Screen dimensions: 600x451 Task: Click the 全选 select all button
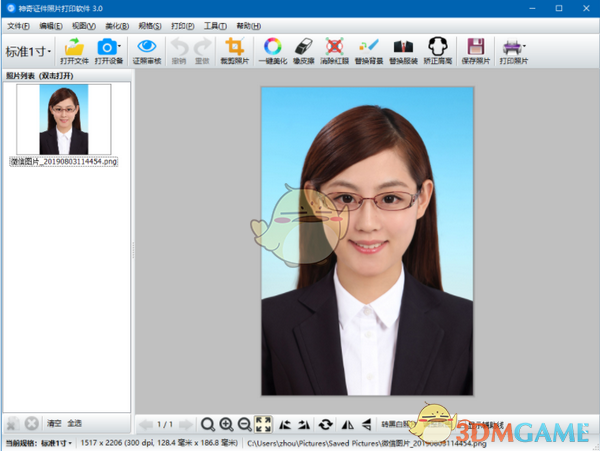[x=75, y=423]
